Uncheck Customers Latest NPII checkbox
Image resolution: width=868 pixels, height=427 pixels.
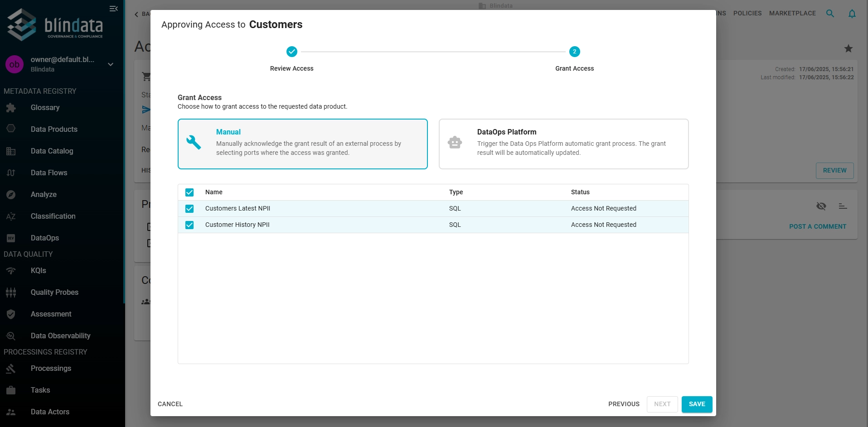coord(189,209)
